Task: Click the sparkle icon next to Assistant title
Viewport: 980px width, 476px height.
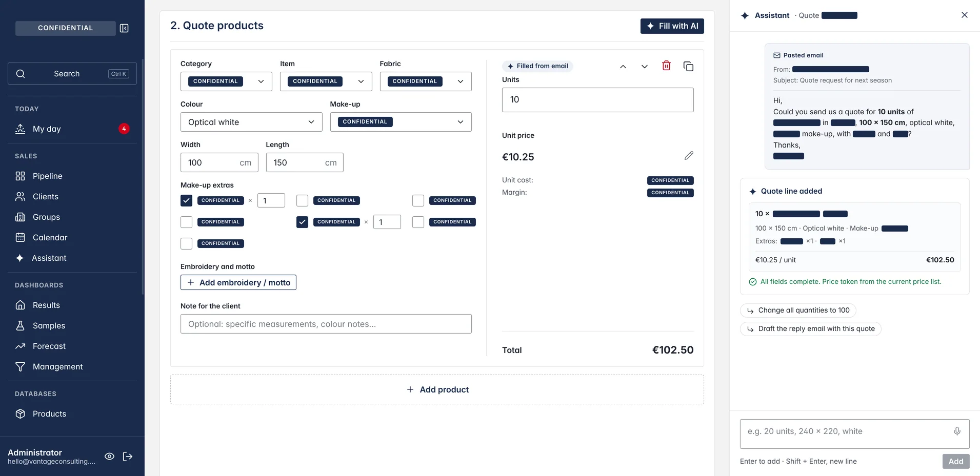Action: tap(745, 15)
